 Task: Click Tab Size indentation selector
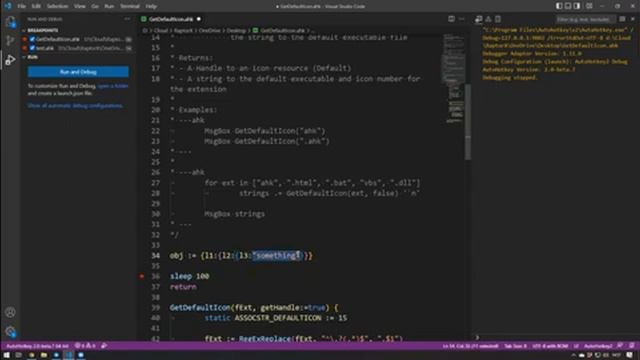coord(516,346)
